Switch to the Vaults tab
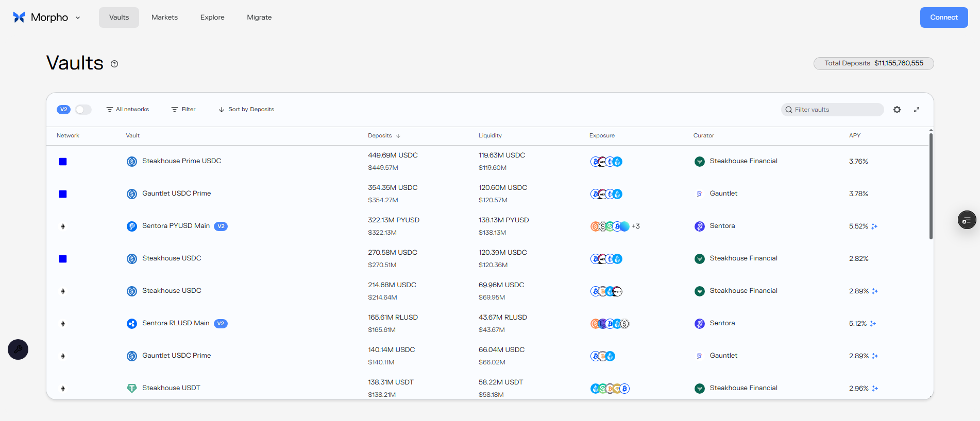This screenshot has height=421, width=980. (119, 17)
